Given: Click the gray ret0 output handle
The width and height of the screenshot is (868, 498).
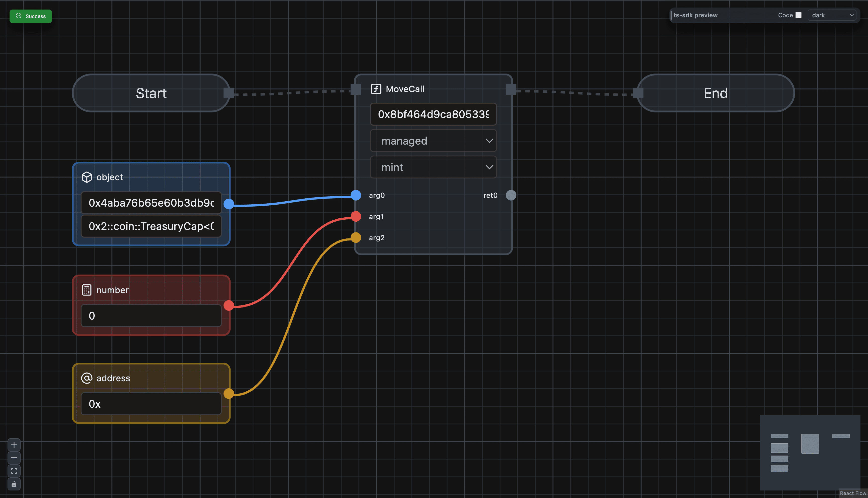Looking at the screenshot, I should point(511,195).
